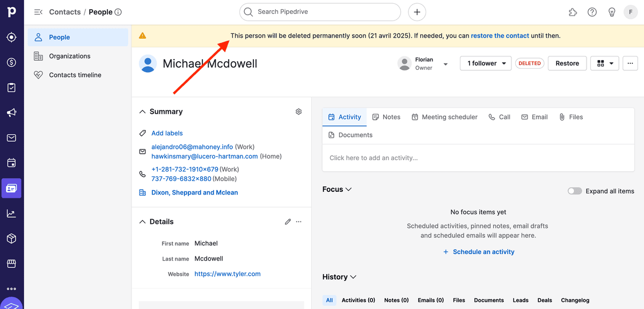Viewport: 644px width, 309px height.
Task: Open the Insights chart icon in sidebar
Action: point(11,213)
